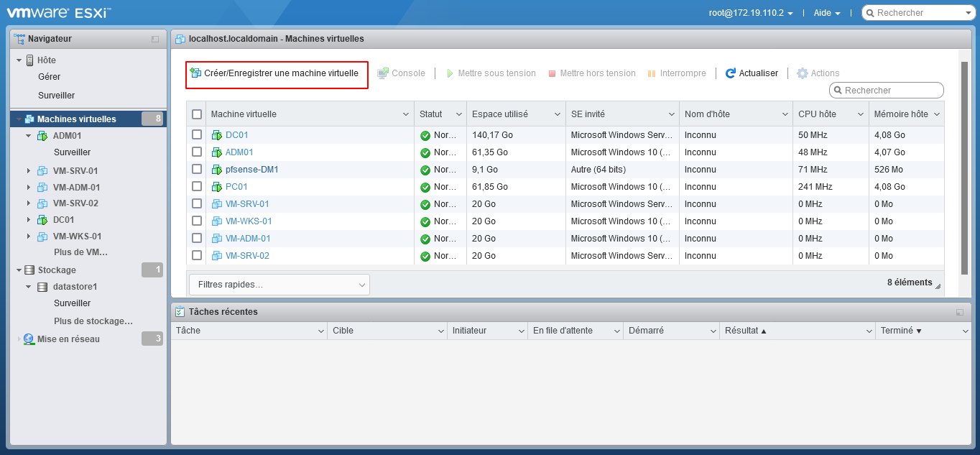The width and height of the screenshot is (980, 455).
Task: Check the pfsense-DM1 row checkbox
Action: pos(197,169)
